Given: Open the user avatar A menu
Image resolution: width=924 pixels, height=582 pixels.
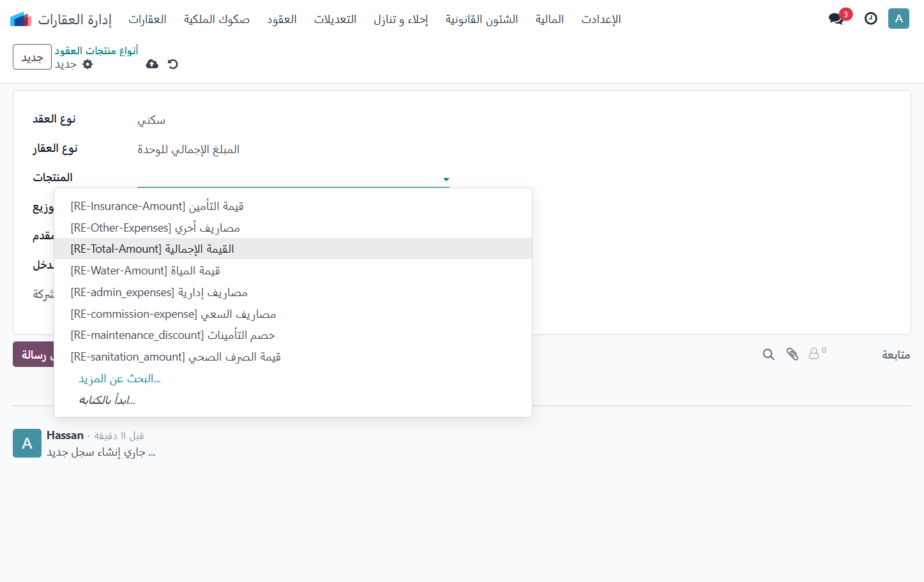Looking at the screenshot, I should (x=898, y=19).
